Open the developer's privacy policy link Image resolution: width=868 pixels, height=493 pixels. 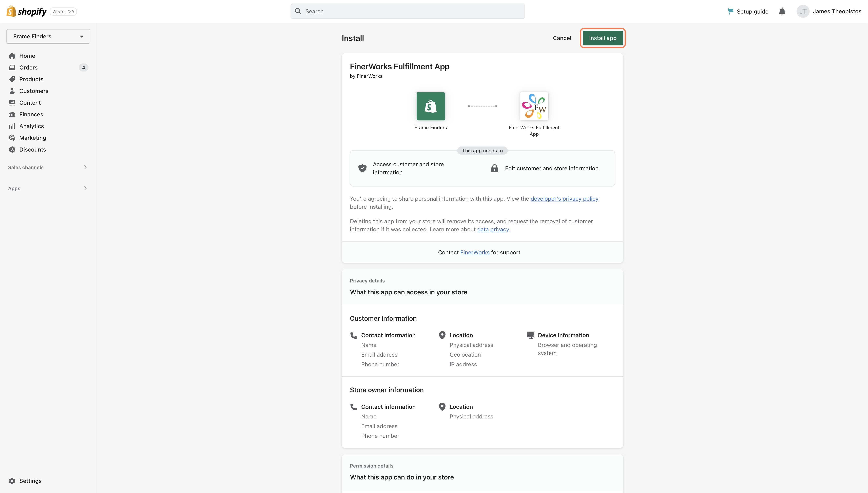tap(564, 199)
